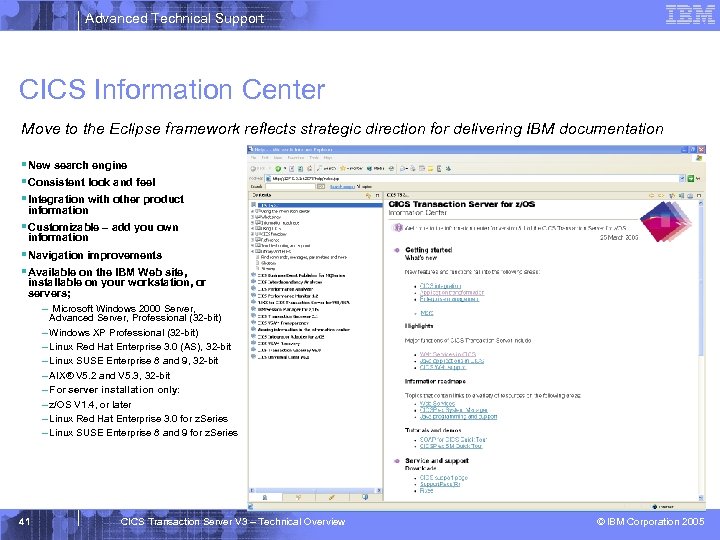Follow the Java programming and support link

[458, 416]
